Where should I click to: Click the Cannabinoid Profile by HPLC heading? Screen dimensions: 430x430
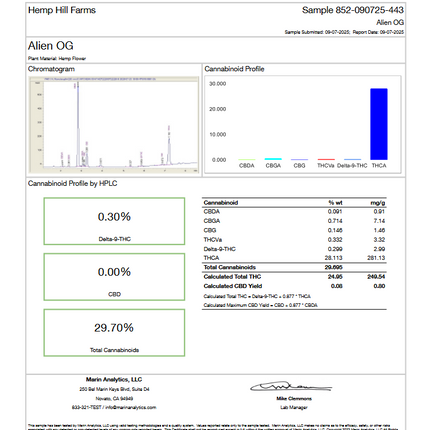click(73, 184)
